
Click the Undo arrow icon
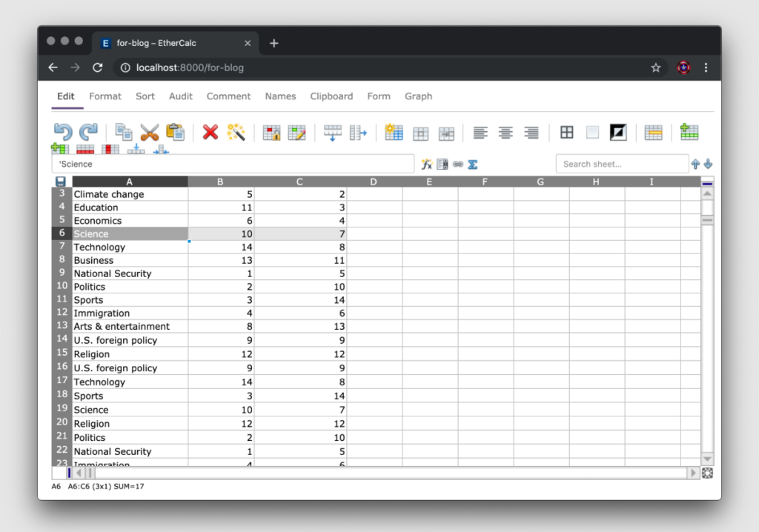[x=63, y=132]
